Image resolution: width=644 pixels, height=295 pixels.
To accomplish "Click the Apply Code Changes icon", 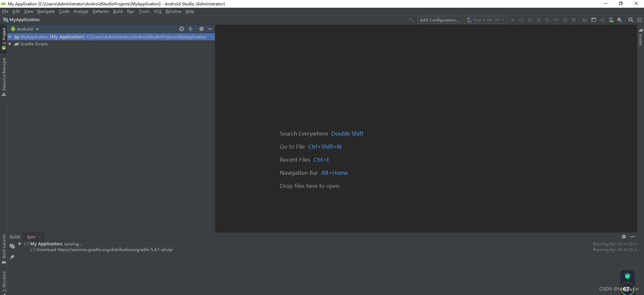I will [530, 20].
